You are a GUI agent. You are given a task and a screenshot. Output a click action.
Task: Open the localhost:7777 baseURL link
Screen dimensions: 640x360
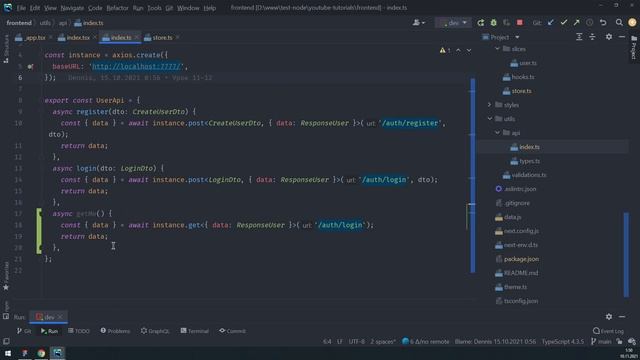click(x=137, y=67)
